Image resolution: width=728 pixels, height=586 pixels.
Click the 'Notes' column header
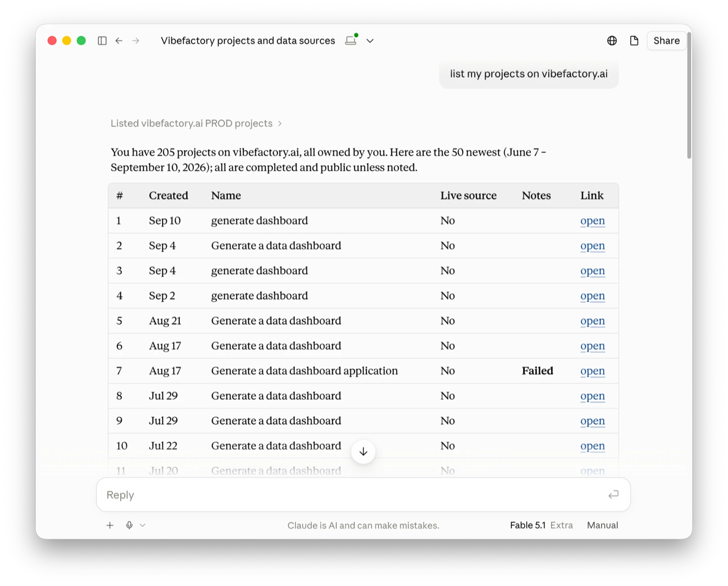pos(536,196)
